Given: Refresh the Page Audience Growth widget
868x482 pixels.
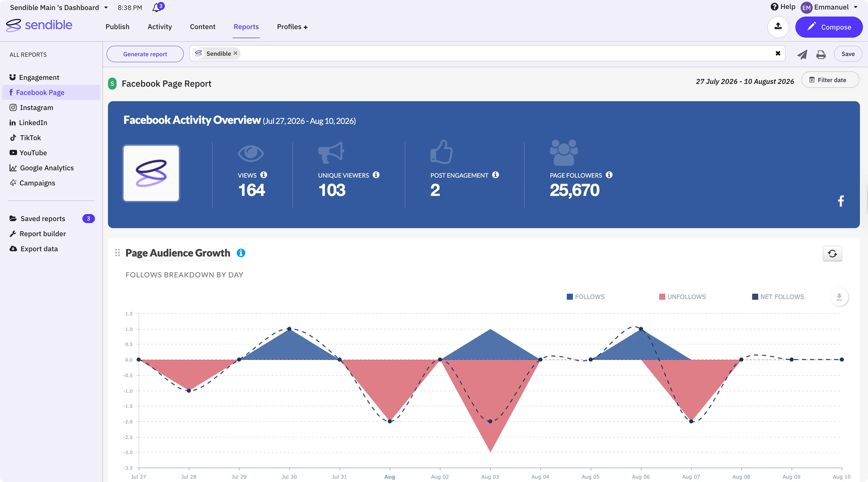Looking at the screenshot, I should (832, 254).
